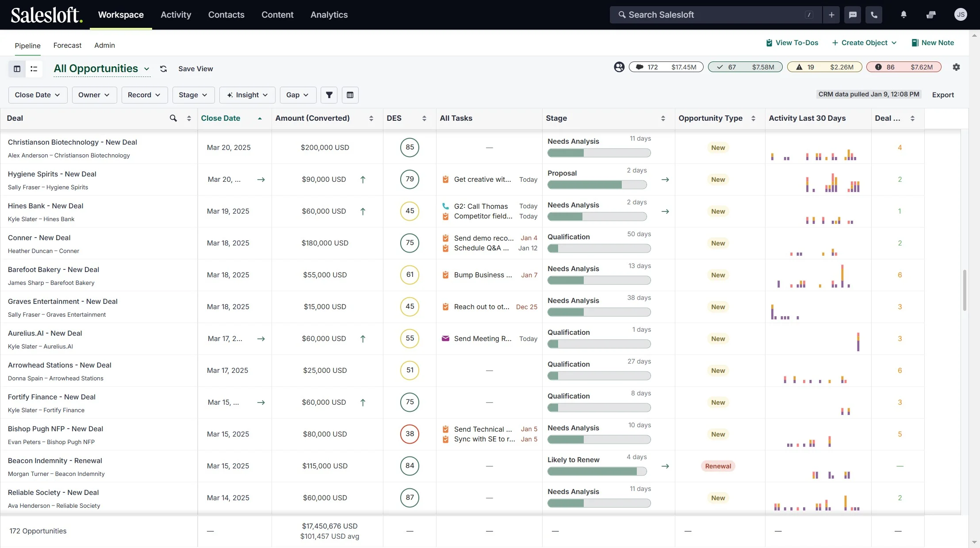The image size is (980, 548).
Task: Open the Close Date filter dropdown
Action: [x=38, y=95]
